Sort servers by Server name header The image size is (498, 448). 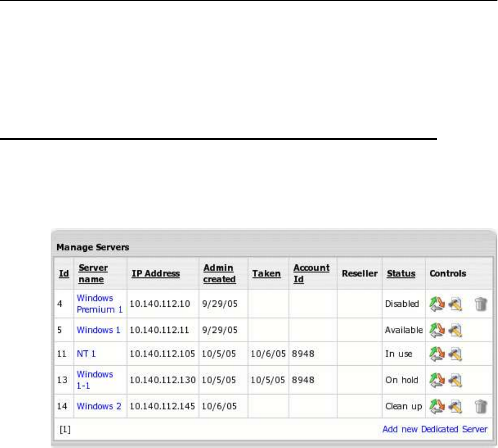(93, 274)
